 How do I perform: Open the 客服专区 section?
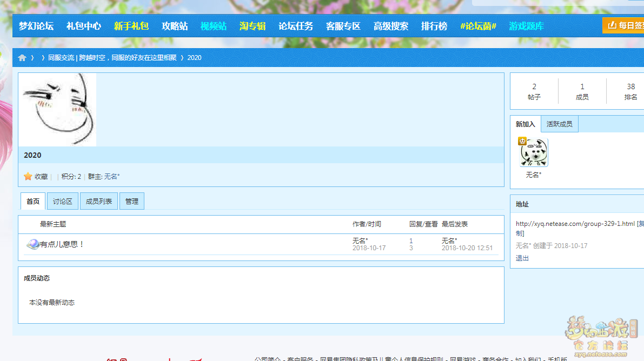(x=343, y=26)
